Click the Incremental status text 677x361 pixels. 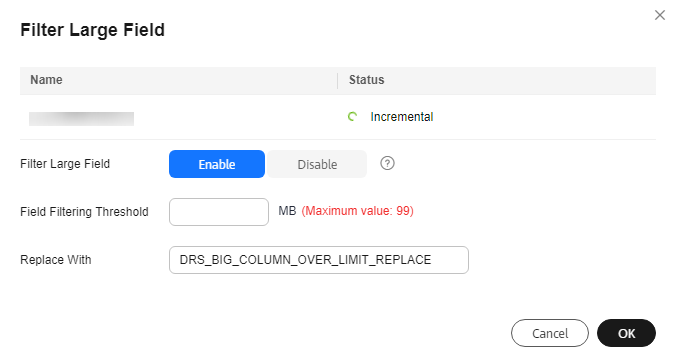(x=402, y=117)
